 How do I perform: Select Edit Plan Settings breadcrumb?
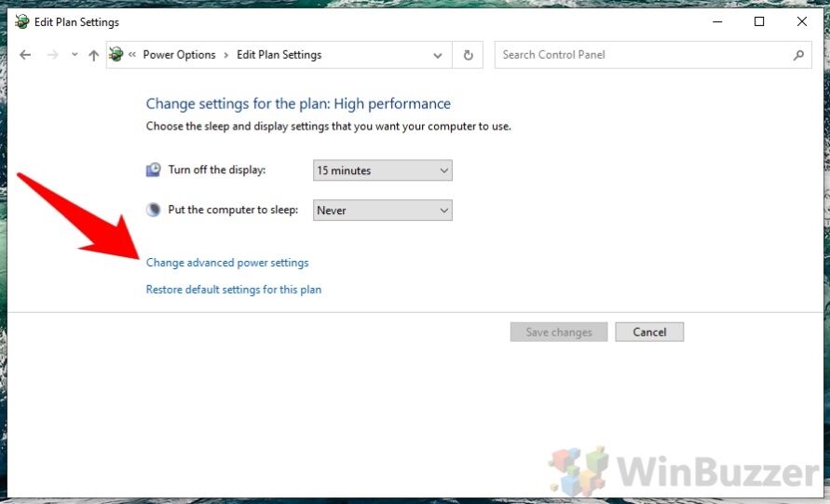[279, 55]
